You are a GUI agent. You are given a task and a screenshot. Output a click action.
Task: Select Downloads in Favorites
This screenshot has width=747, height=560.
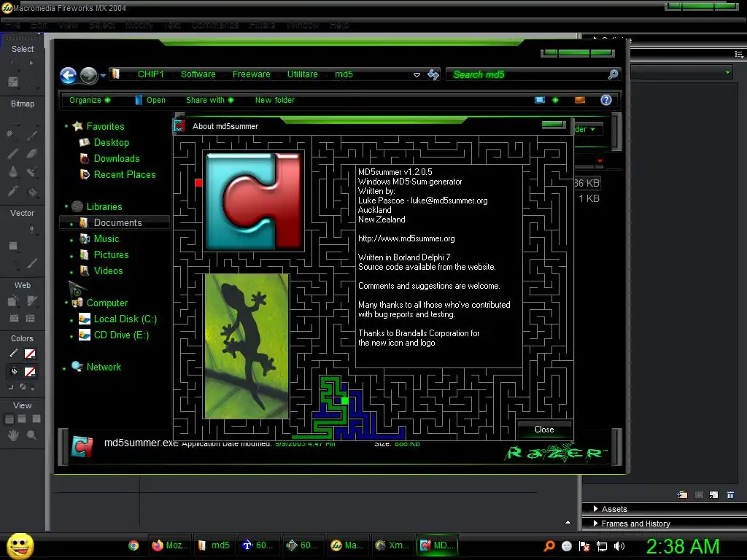pos(117,158)
